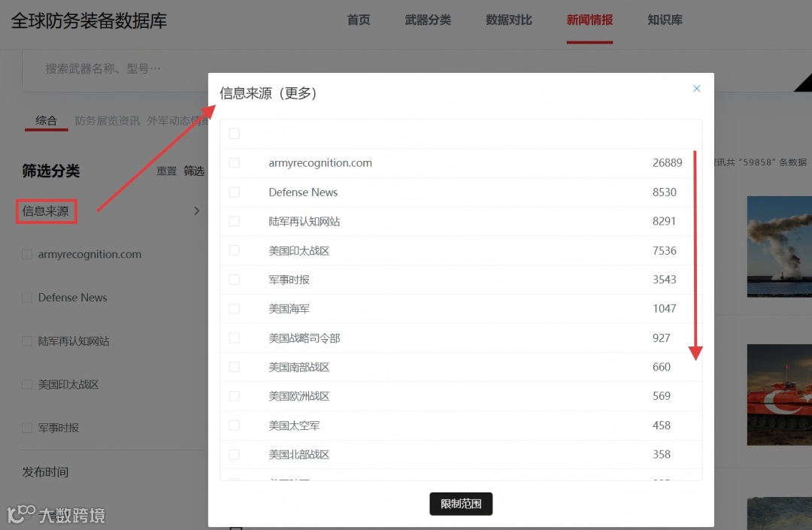
Task: Check Defense News in the dialog list
Action: pos(234,192)
